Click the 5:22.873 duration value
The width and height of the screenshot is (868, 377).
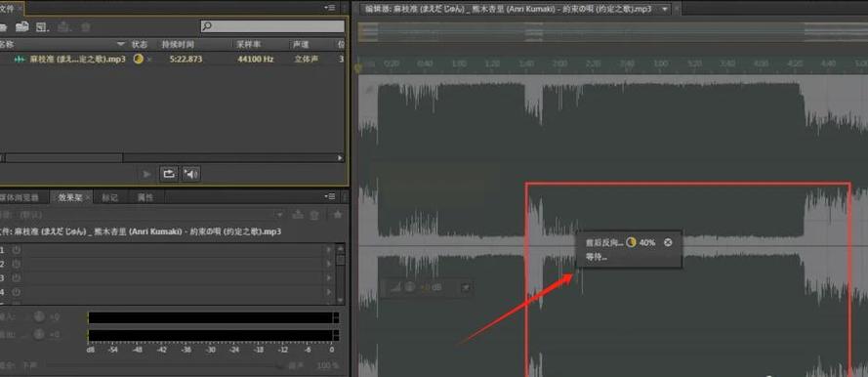[x=186, y=60]
